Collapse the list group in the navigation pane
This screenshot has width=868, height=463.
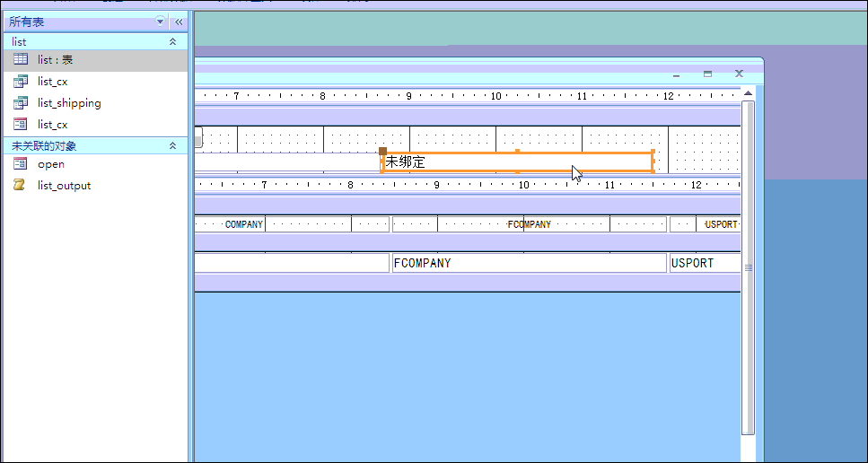click(173, 42)
